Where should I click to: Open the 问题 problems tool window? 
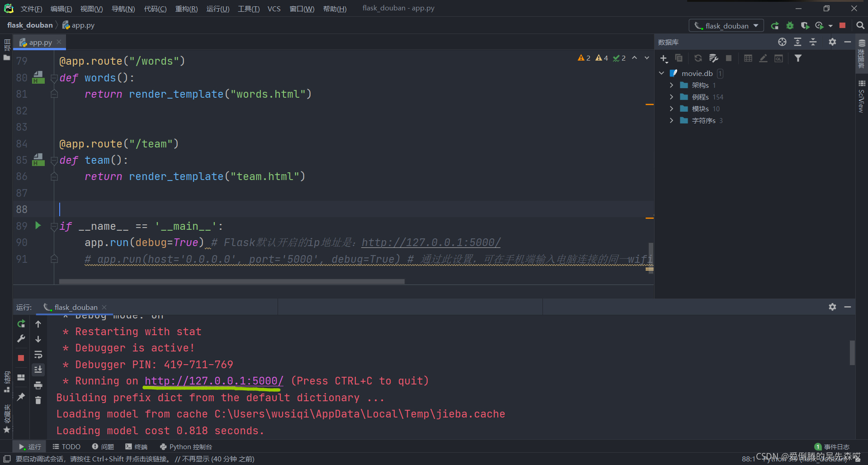point(103,446)
